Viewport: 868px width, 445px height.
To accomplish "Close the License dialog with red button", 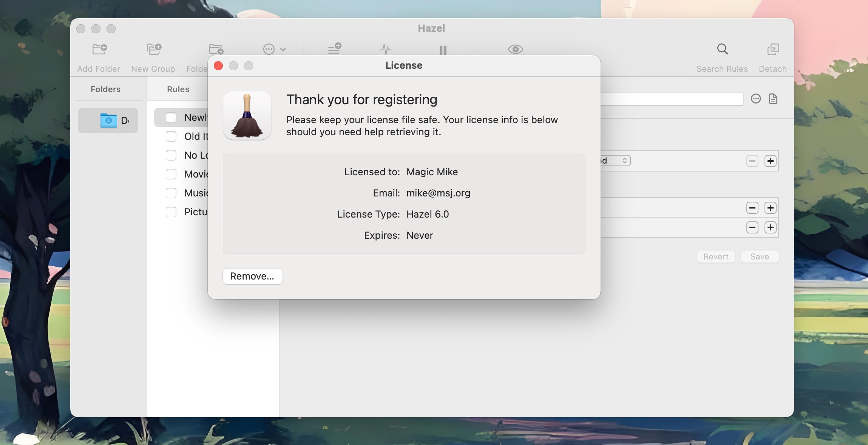I will coord(218,66).
